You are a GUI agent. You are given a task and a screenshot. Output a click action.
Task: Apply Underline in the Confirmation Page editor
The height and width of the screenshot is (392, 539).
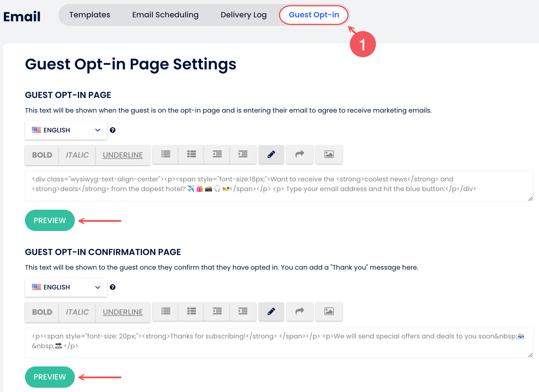tap(123, 312)
